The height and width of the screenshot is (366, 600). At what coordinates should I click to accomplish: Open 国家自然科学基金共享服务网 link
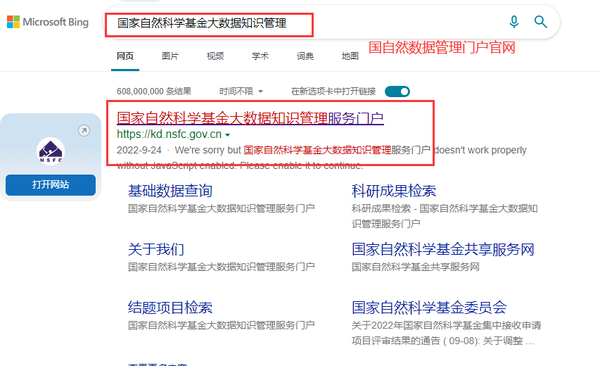(x=443, y=249)
